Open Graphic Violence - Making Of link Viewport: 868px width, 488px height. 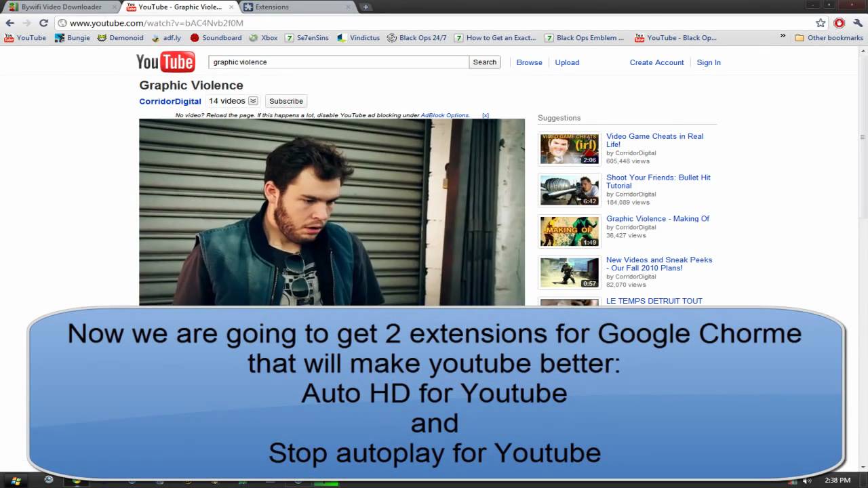(x=658, y=218)
